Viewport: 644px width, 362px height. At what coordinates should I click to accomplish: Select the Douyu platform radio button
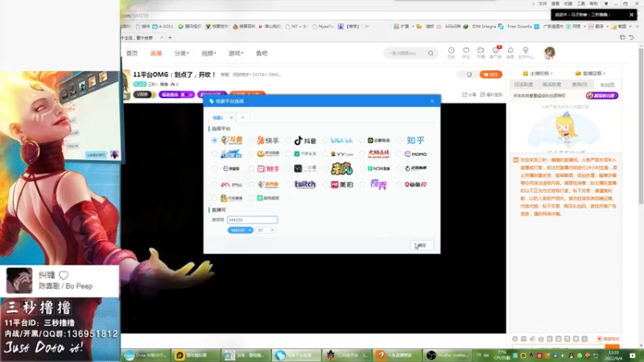214,140
